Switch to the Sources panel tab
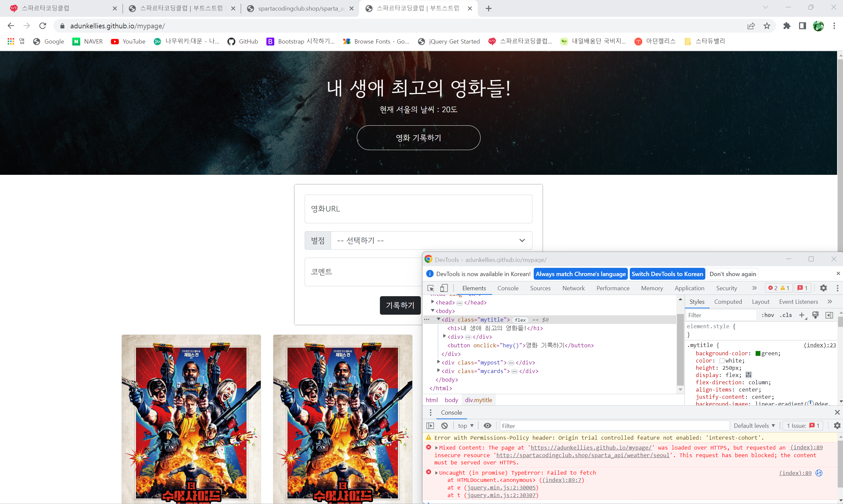Viewport: 843px width, 504px height. [540, 288]
